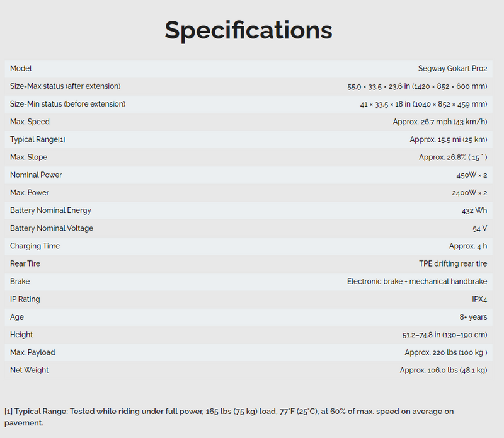The width and height of the screenshot is (504, 438).
Task: Select the Battery Nominal Voltage value 54 V
Action: pyautogui.click(x=478, y=228)
